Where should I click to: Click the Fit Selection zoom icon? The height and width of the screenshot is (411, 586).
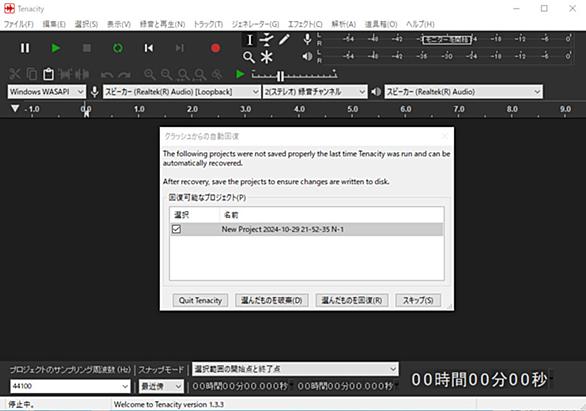click(x=183, y=74)
